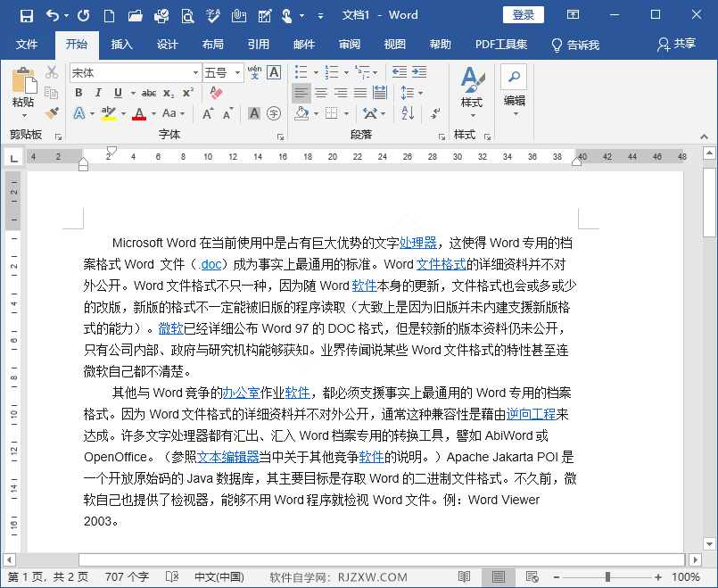Apply strikethrough formatting
Image resolution: width=718 pixels, height=588 pixels.
[x=150, y=91]
